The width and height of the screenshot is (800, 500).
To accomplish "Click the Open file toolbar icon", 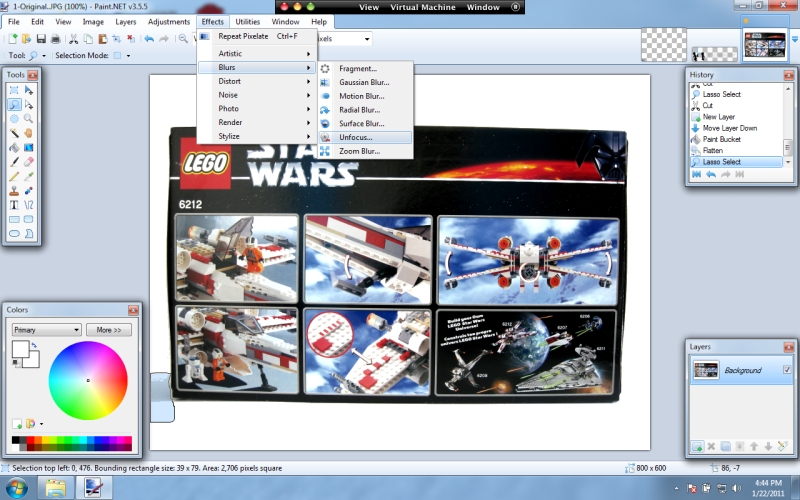I will click(x=27, y=39).
